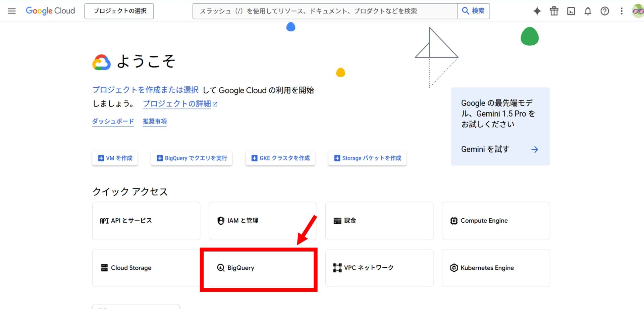Click the external-link icon beside プロジェクトの詳細
Viewport: 644px width, 309px height.
click(x=215, y=104)
